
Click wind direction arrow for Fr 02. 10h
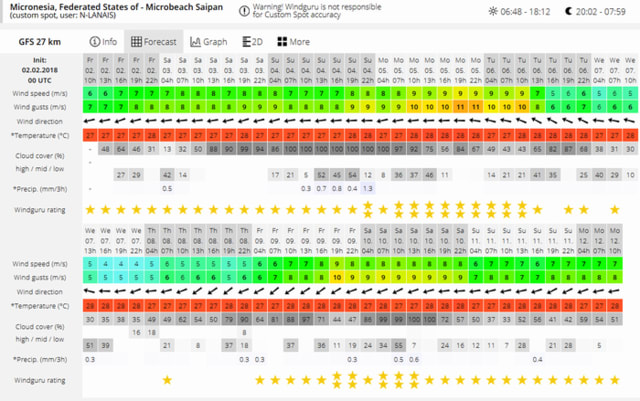point(90,121)
